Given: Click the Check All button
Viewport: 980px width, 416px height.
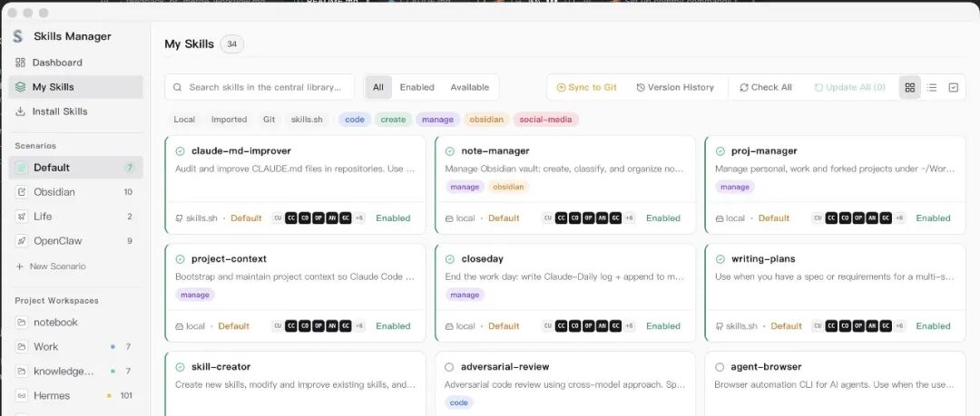Looking at the screenshot, I should point(766,87).
